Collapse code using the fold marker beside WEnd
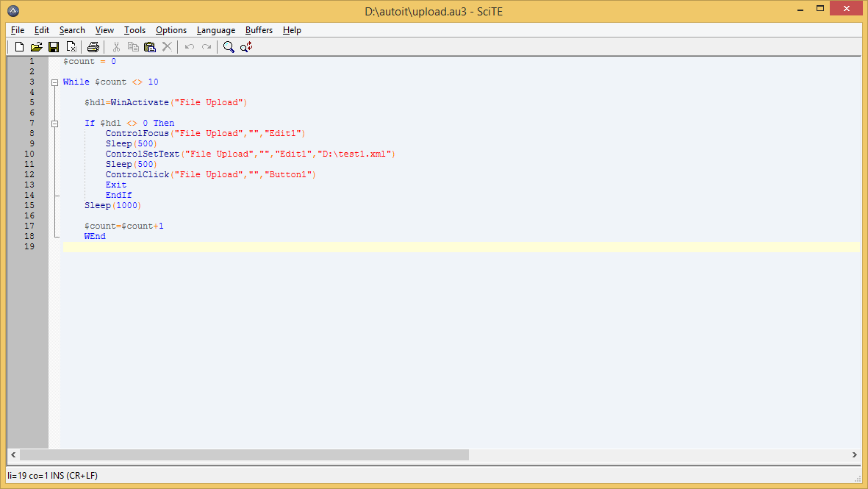The height and width of the screenshot is (489, 868). [55, 236]
